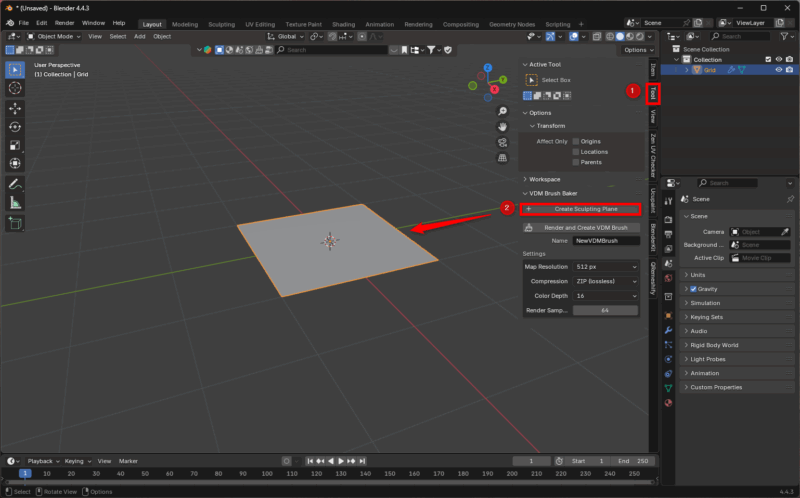This screenshot has height=498, width=800.
Task: Play the animation forward
Action: coord(341,461)
